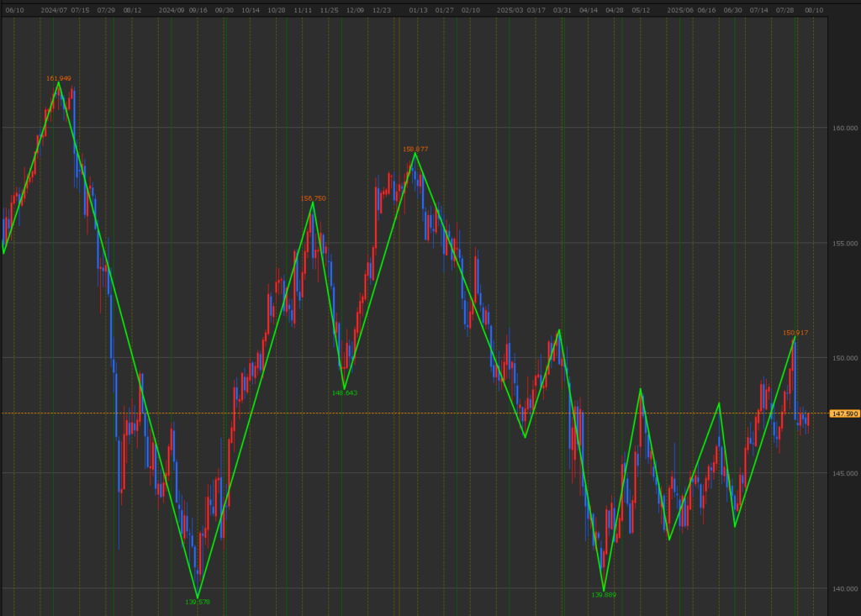Select the 10/14 date label
861x616 pixels.
click(251, 10)
